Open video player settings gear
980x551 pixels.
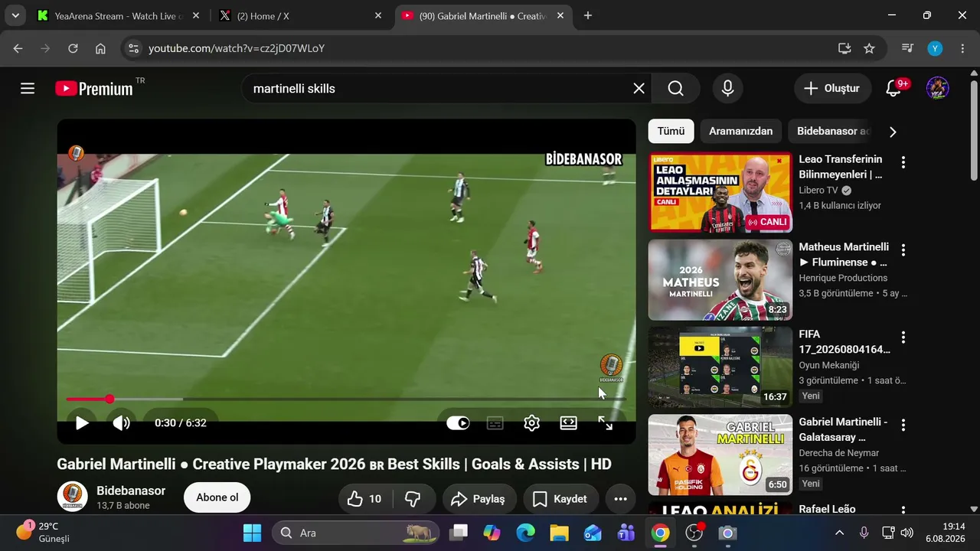[x=532, y=423]
